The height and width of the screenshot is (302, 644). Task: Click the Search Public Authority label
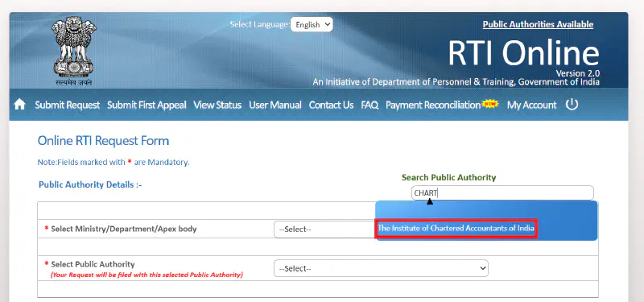tap(448, 177)
